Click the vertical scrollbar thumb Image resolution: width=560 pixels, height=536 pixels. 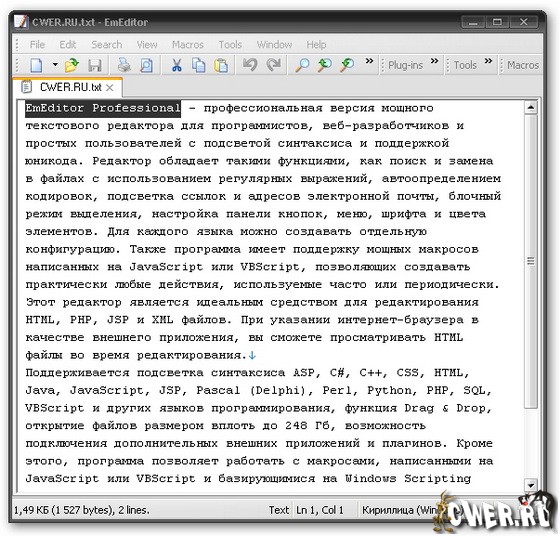pyautogui.click(x=531, y=261)
